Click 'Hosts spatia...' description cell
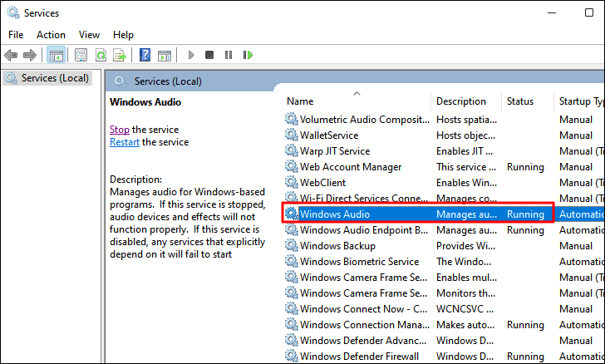The width and height of the screenshot is (605, 364). coord(466,120)
